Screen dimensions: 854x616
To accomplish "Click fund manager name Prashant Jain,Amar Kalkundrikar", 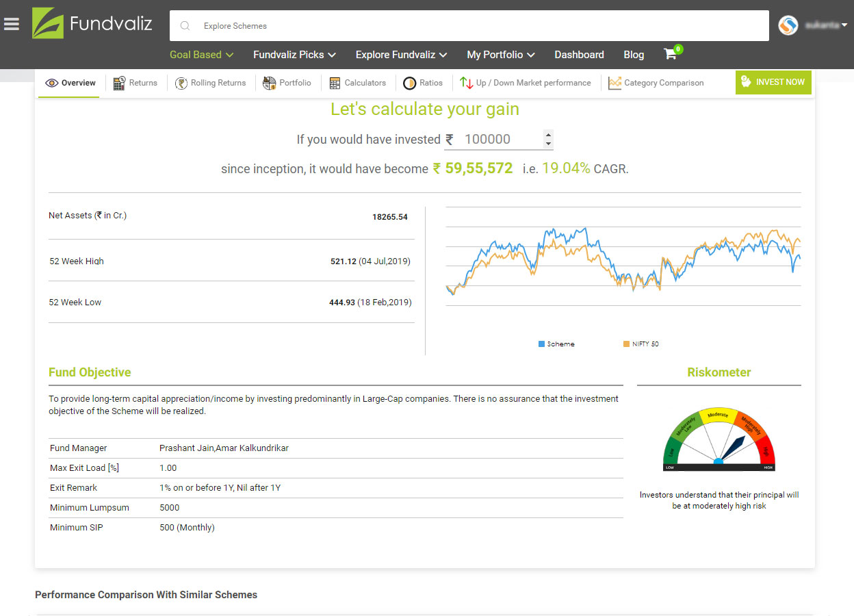I will tap(224, 448).
